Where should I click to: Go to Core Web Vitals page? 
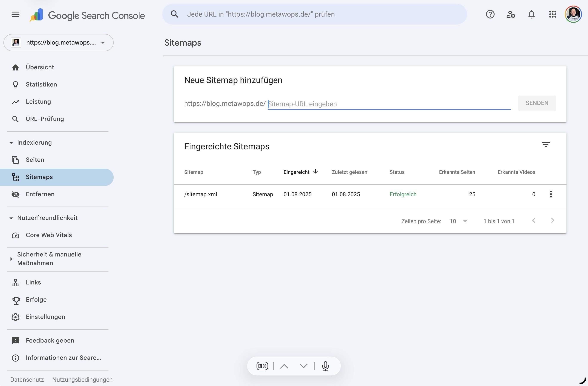point(49,235)
